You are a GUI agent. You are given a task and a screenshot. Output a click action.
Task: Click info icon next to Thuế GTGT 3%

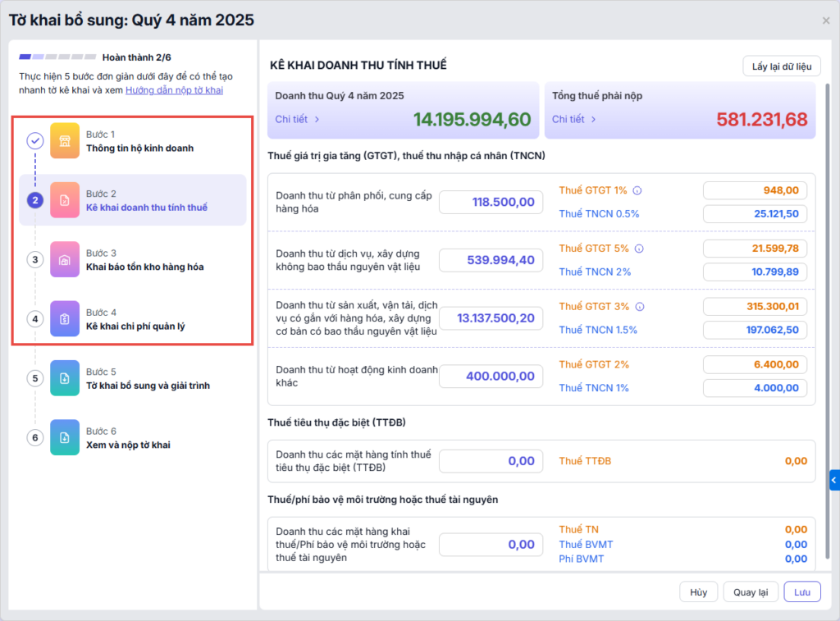tap(639, 307)
